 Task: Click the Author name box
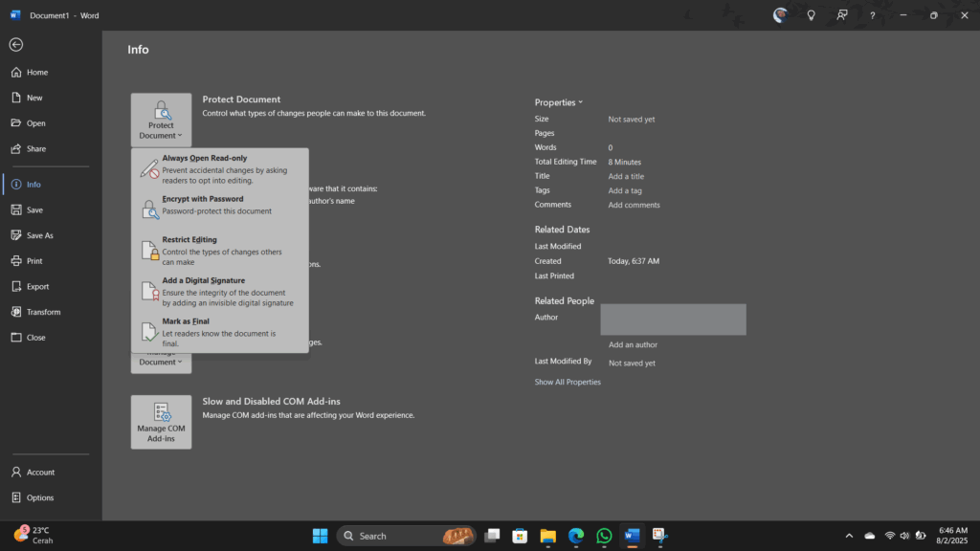click(673, 320)
